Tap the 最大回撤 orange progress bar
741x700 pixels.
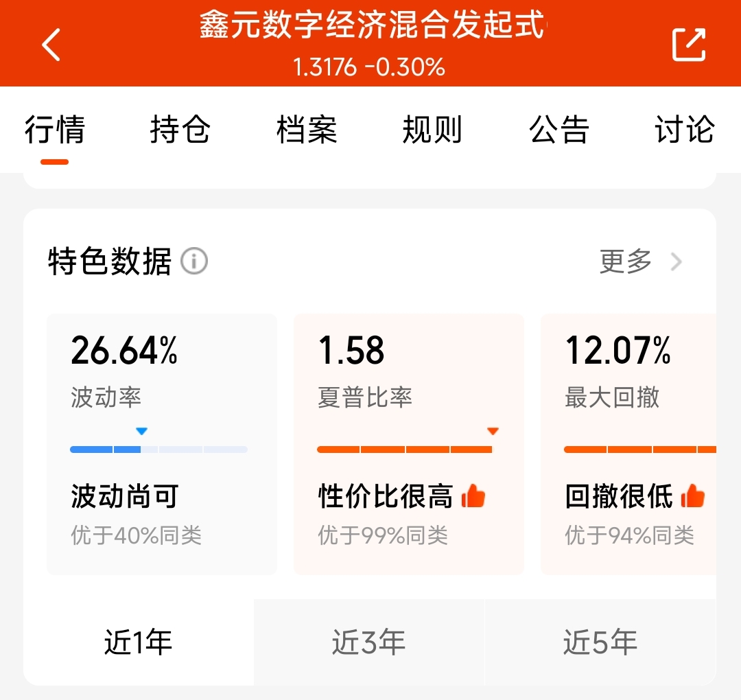640,450
